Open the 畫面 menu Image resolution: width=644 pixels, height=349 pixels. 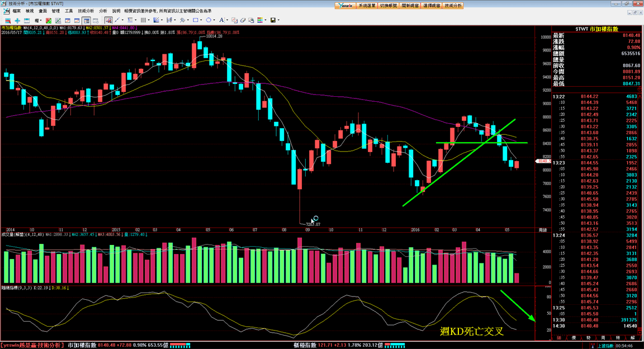pyautogui.click(x=42, y=11)
